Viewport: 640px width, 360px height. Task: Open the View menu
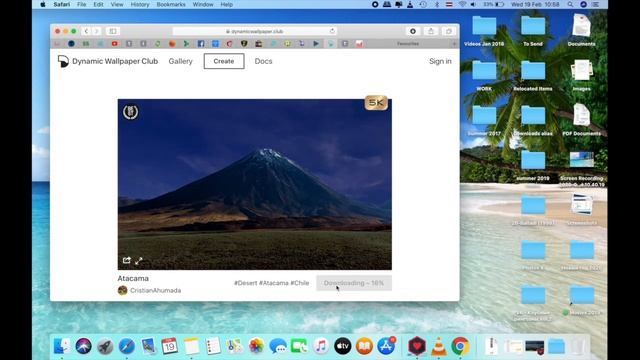(x=117, y=4)
